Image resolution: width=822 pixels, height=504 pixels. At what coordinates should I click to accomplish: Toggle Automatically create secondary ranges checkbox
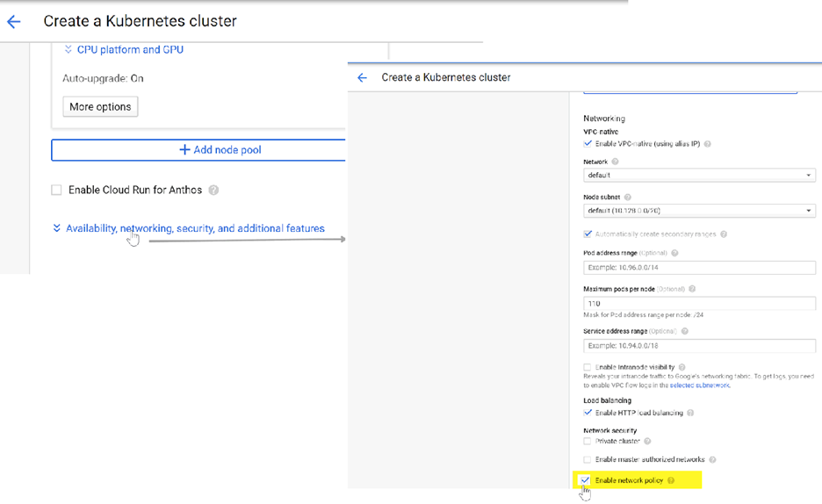588,234
